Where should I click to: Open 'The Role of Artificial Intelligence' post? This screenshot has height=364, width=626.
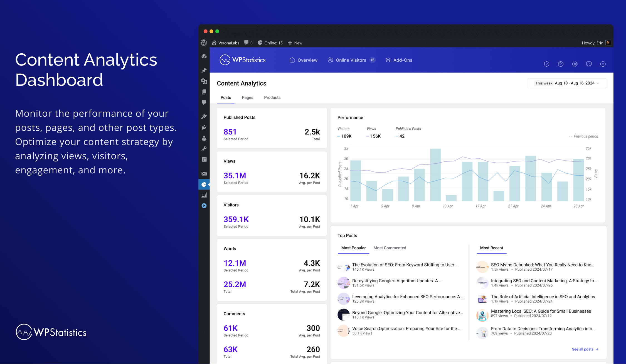[x=543, y=297]
